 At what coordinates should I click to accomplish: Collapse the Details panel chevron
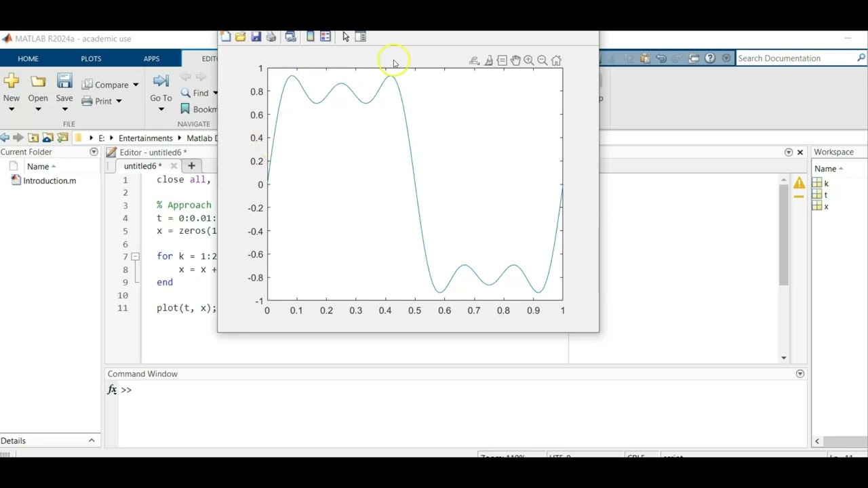(x=92, y=441)
